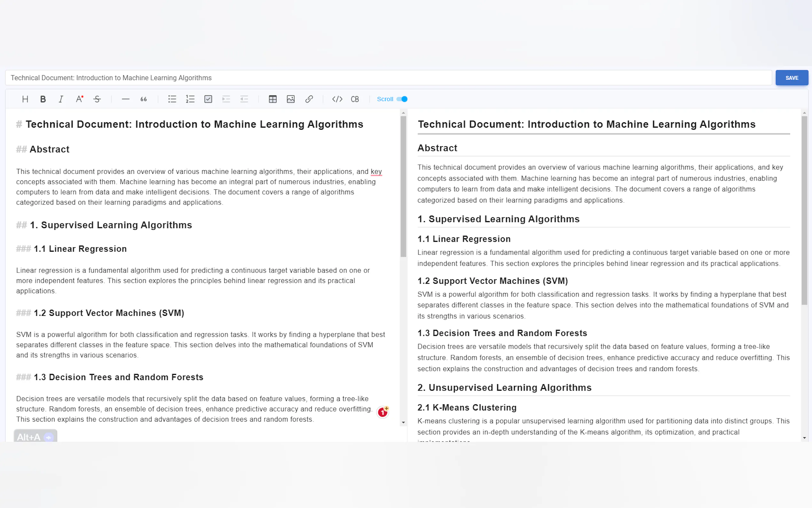This screenshot has width=812, height=508.
Task: Insert a code block (CB)
Action: 355,99
